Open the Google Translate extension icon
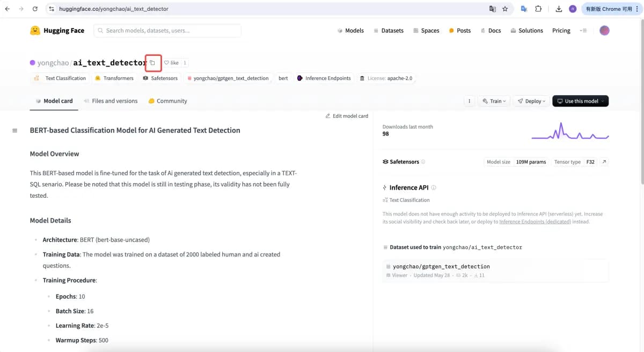 (524, 9)
